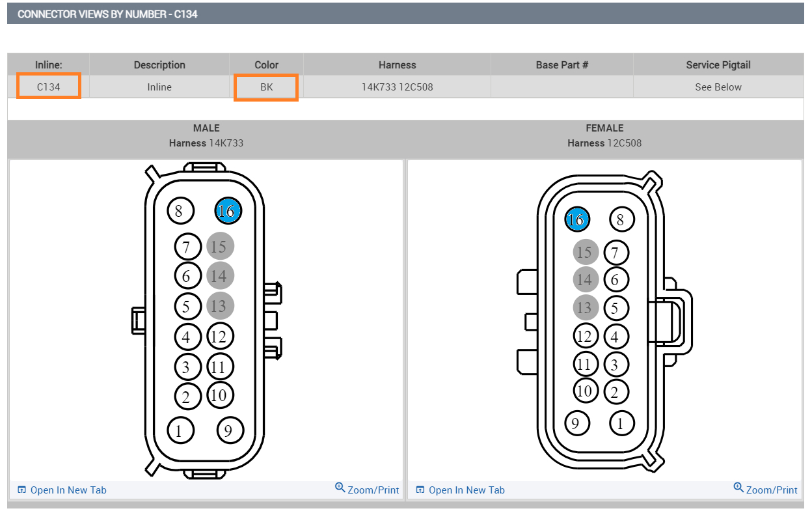The image size is (812, 515).
Task: Open male connector diagram in new tab
Action: [68, 490]
